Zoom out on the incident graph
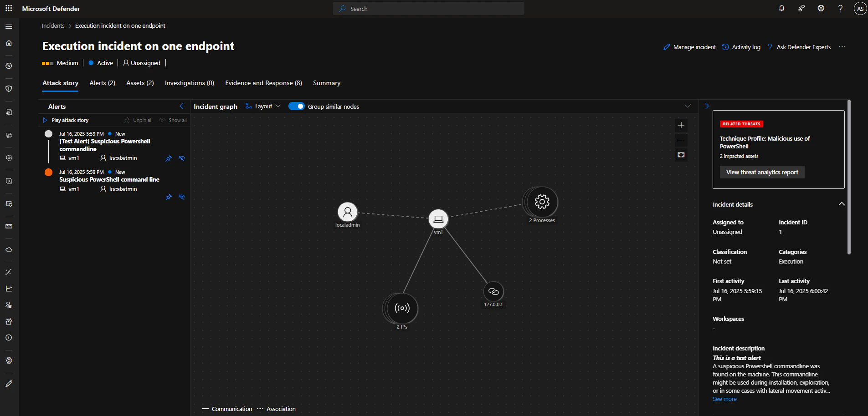 pyautogui.click(x=681, y=140)
